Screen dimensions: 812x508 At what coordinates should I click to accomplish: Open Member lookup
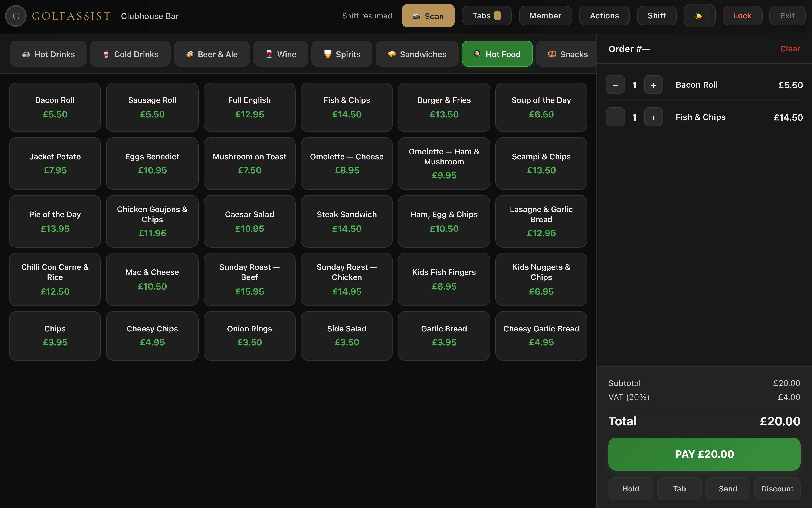point(545,16)
